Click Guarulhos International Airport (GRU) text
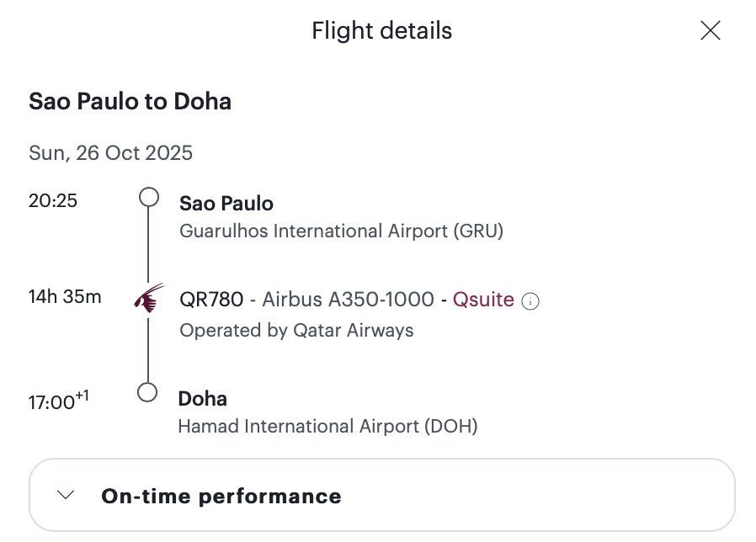 (341, 231)
